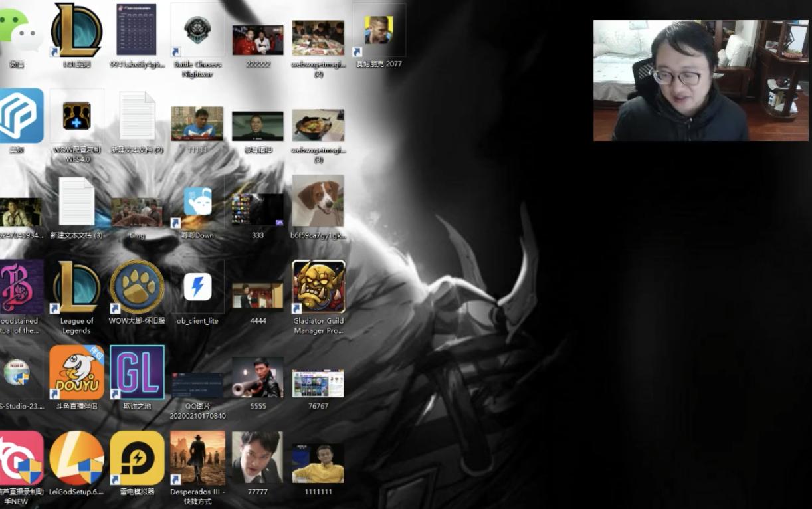Select the LOL shortcut in the top row

pyautogui.click(x=77, y=30)
